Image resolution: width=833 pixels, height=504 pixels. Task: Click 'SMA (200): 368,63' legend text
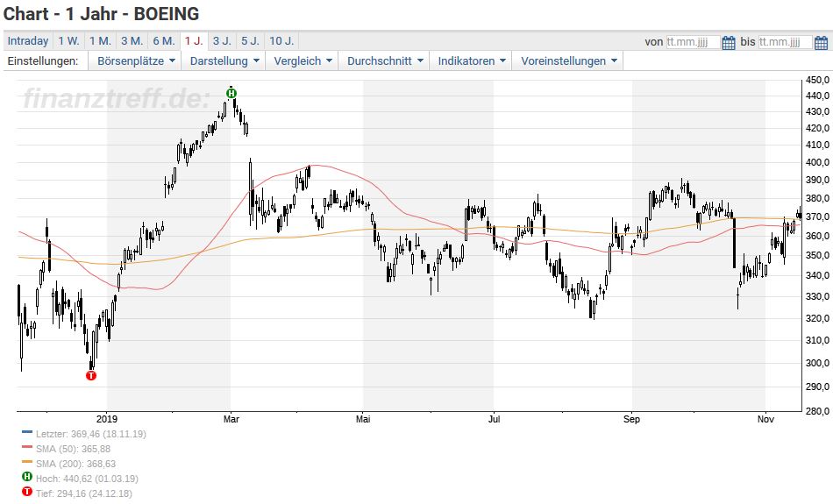75,464
